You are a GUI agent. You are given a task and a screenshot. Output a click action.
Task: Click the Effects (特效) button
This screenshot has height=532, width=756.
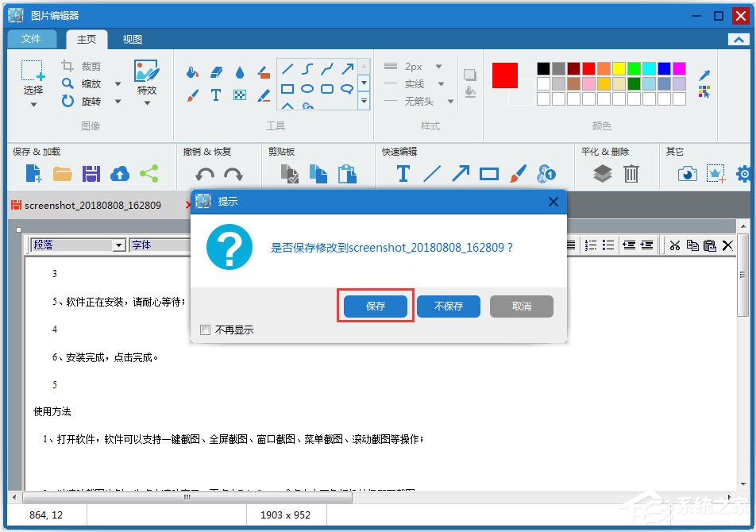147,83
